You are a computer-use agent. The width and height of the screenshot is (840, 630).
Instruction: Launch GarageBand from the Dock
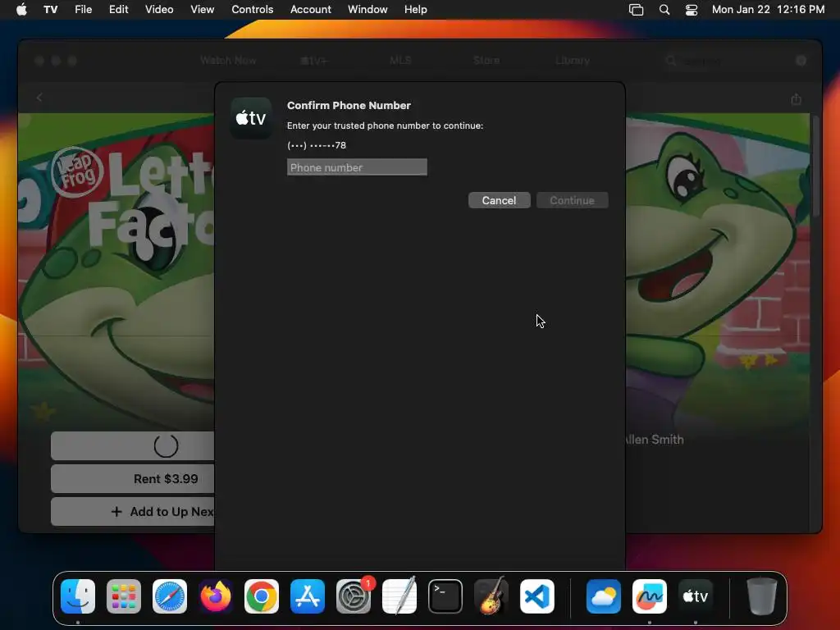491,596
